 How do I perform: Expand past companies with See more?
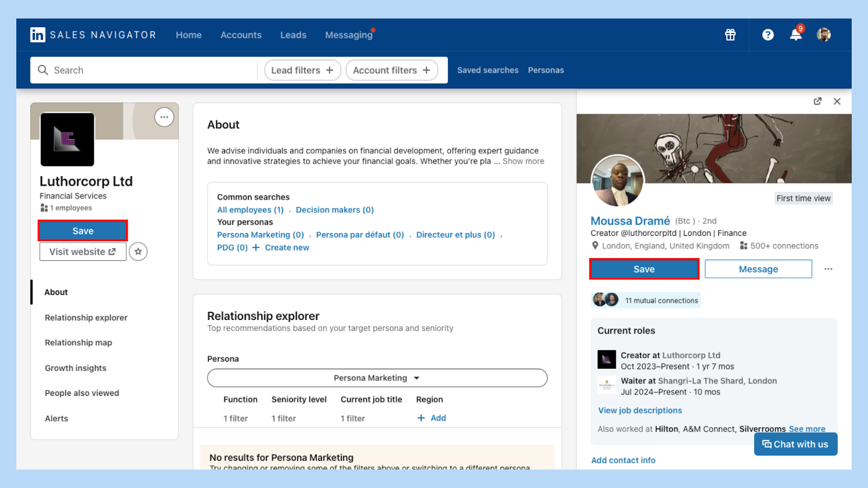[807, 429]
